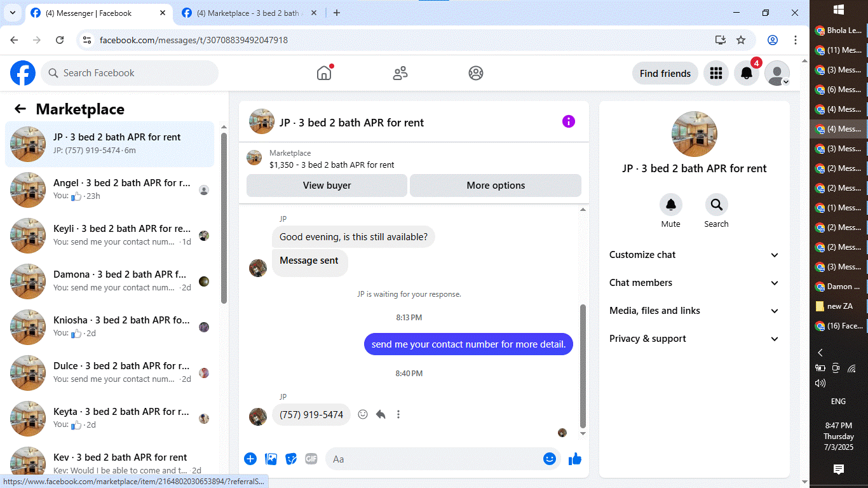
Task: Open the Keyli conversation
Action: click(109, 236)
